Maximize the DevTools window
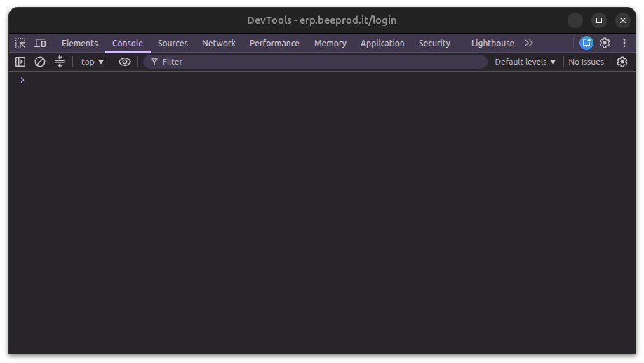644x363 pixels. [599, 20]
